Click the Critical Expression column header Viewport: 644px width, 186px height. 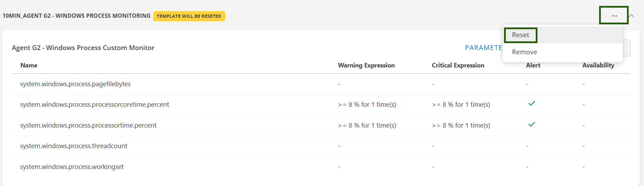[458, 65]
